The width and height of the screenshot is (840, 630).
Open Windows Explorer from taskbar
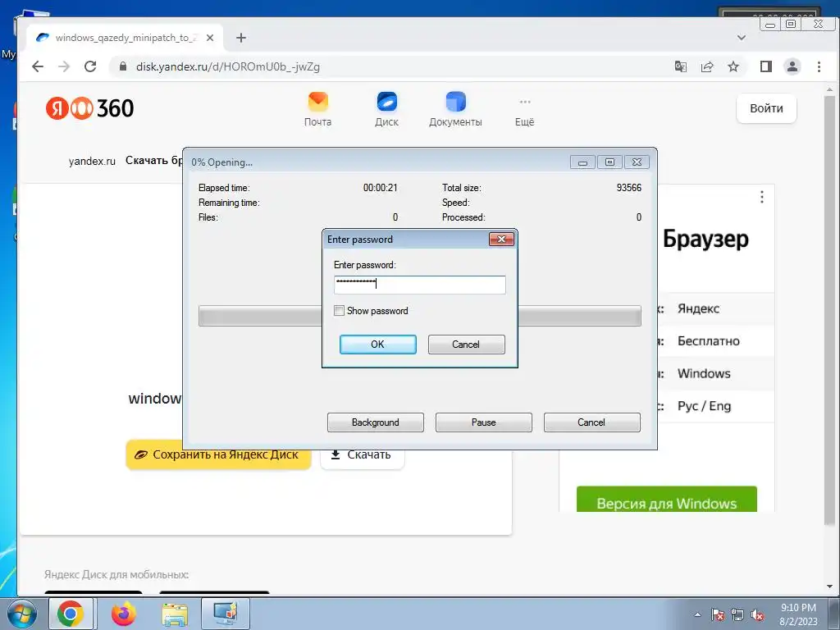(175, 614)
